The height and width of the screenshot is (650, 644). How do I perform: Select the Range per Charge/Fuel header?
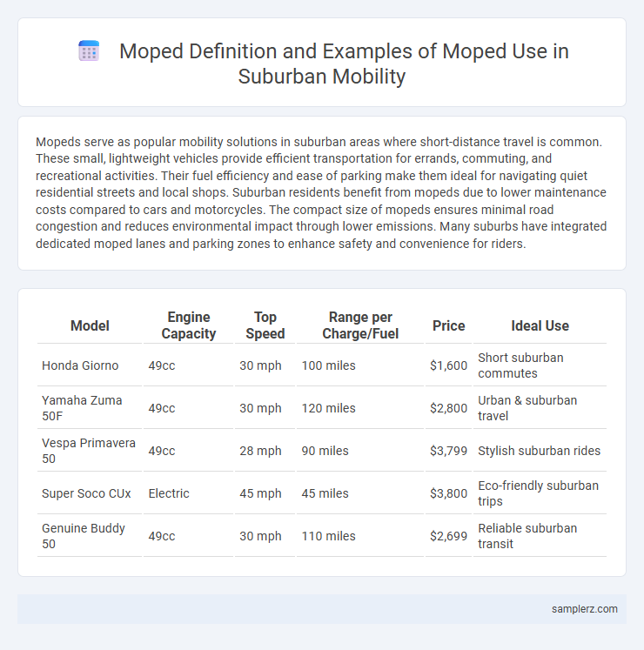(360, 325)
